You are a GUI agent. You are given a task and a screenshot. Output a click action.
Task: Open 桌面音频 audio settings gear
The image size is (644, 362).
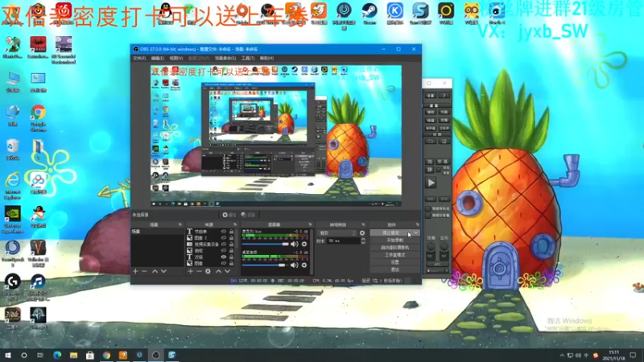(304, 265)
